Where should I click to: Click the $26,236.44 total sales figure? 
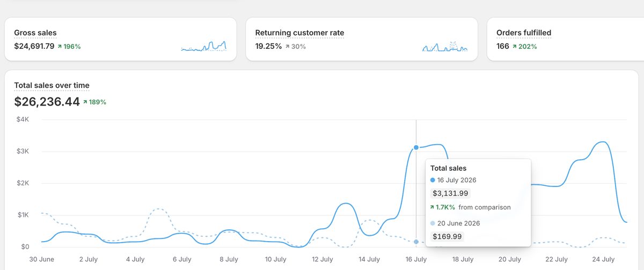[x=47, y=102]
